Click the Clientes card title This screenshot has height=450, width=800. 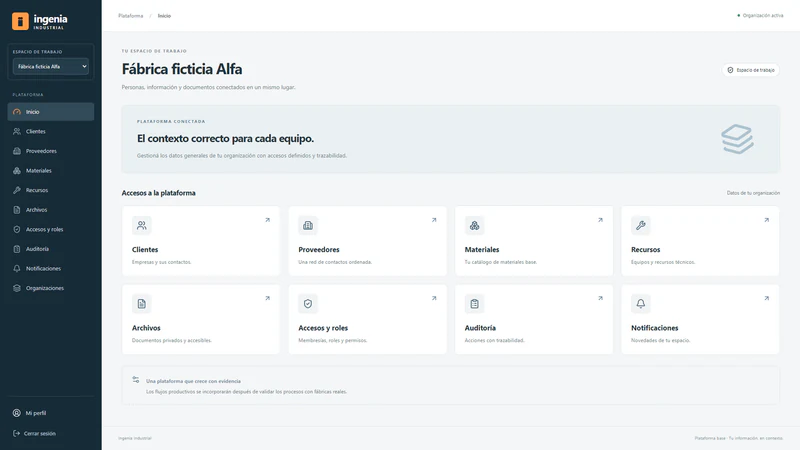pyautogui.click(x=145, y=249)
